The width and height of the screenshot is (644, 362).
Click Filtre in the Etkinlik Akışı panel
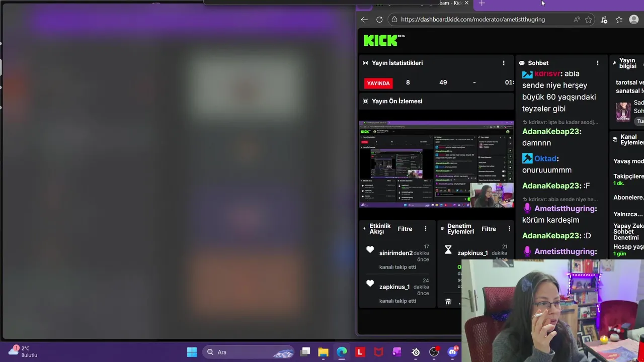pyautogui.click(x=405, y=229)
